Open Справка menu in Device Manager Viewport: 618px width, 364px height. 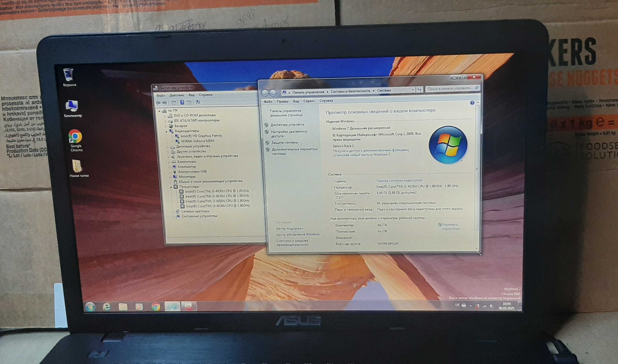206,95
